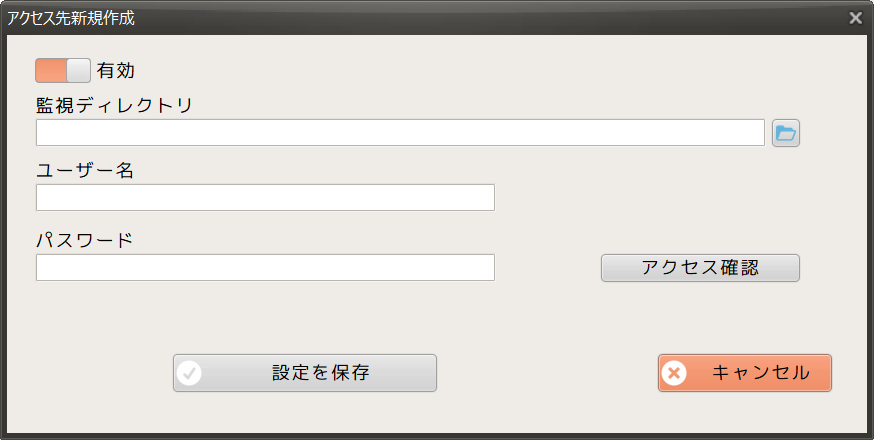Click the アクセス先新規作成 title bar text
The width and height of the screenshot is (874, 440).
tap(71, 18)
